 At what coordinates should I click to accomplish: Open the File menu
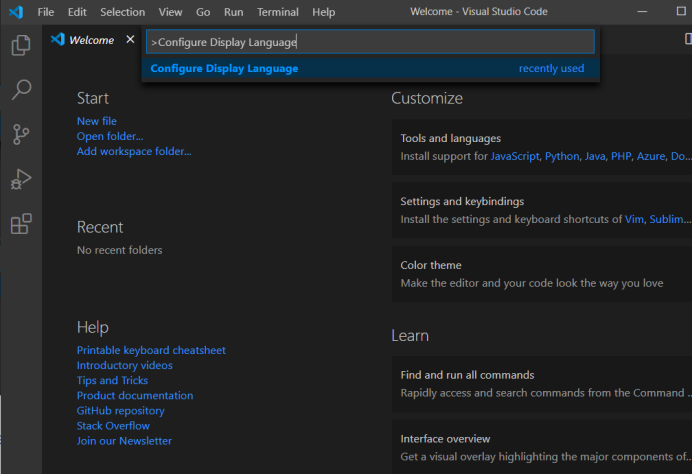pos(46,12)
